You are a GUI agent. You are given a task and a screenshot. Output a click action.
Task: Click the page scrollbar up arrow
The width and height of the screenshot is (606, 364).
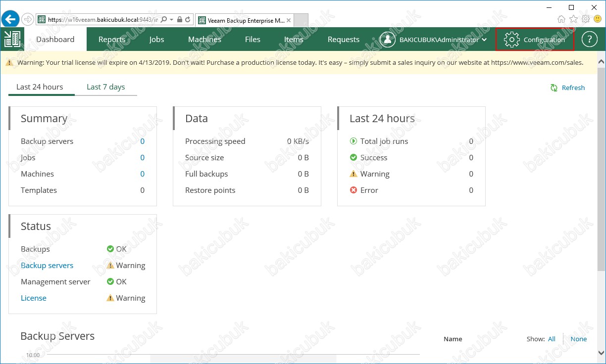602,62
